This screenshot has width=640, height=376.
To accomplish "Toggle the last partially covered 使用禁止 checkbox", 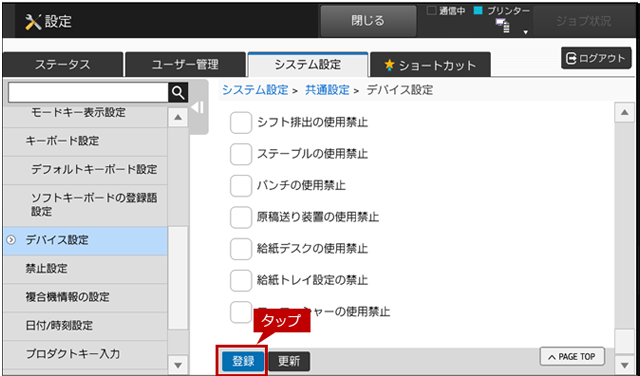I will coord(240,312).
